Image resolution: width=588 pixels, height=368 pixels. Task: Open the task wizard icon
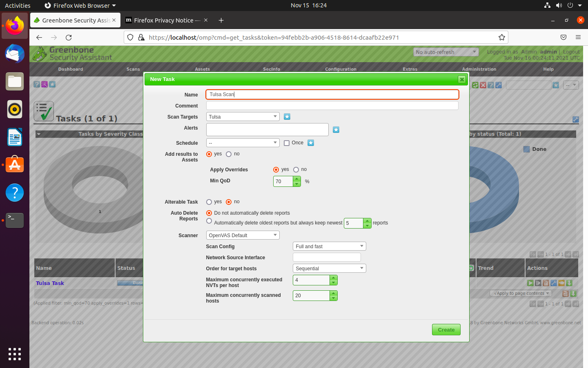pyautogui.click(x=45, y=84)
